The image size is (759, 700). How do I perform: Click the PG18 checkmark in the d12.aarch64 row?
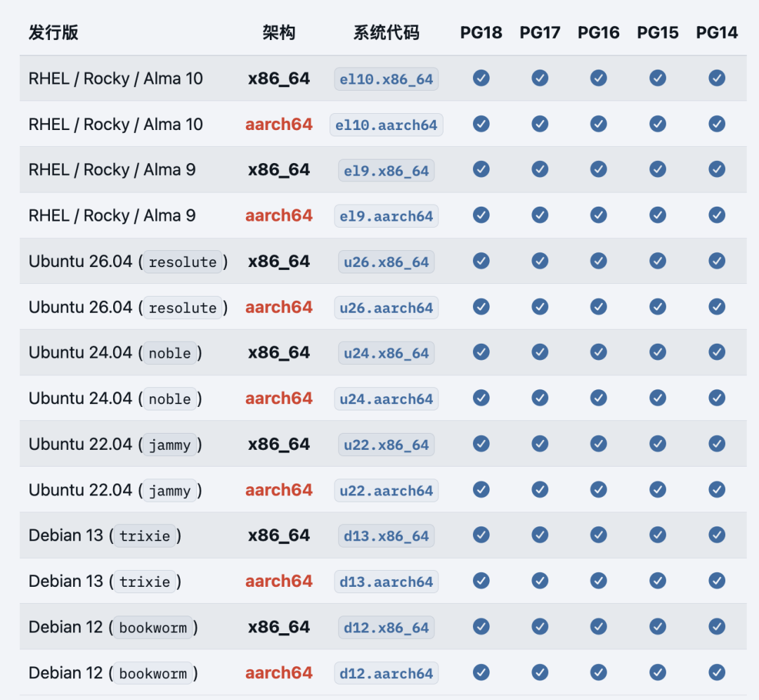(481, 672)
